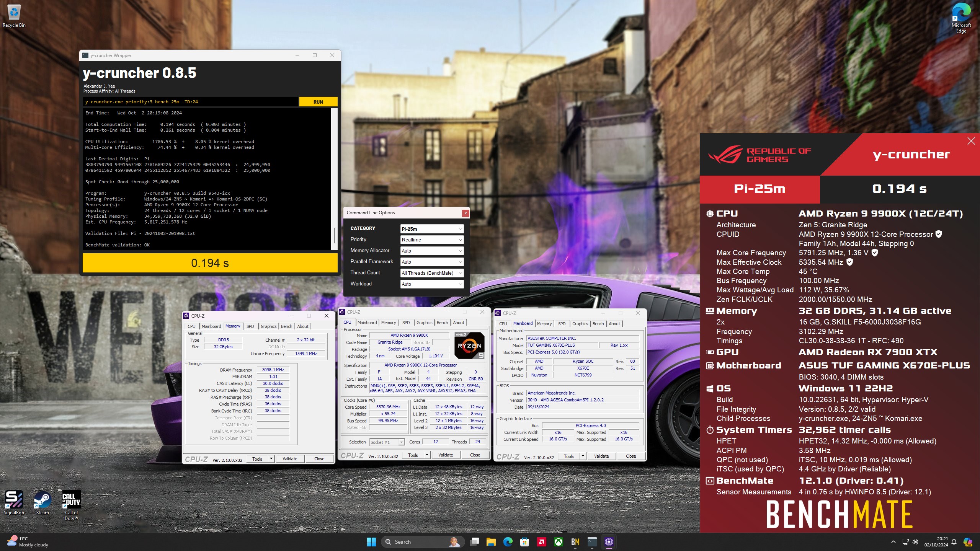The height and width of the screenshot is (551, 980).
Task: Open the Xbox app from the taskbar
Action: [559, 542]
